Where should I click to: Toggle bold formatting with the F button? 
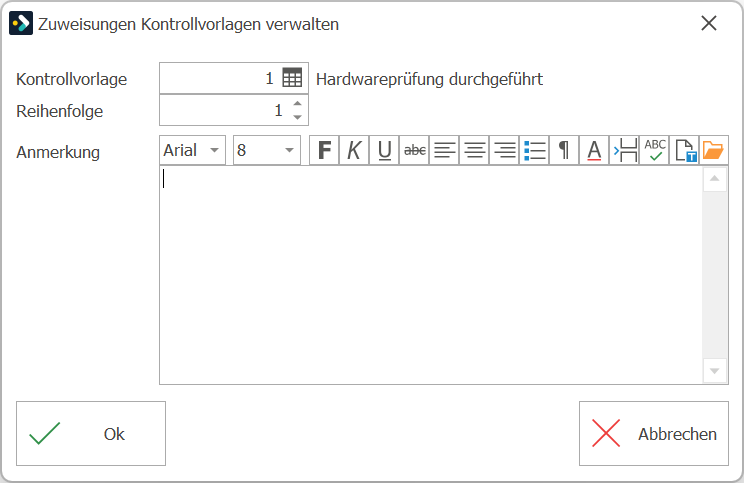(x=325, y=150)
